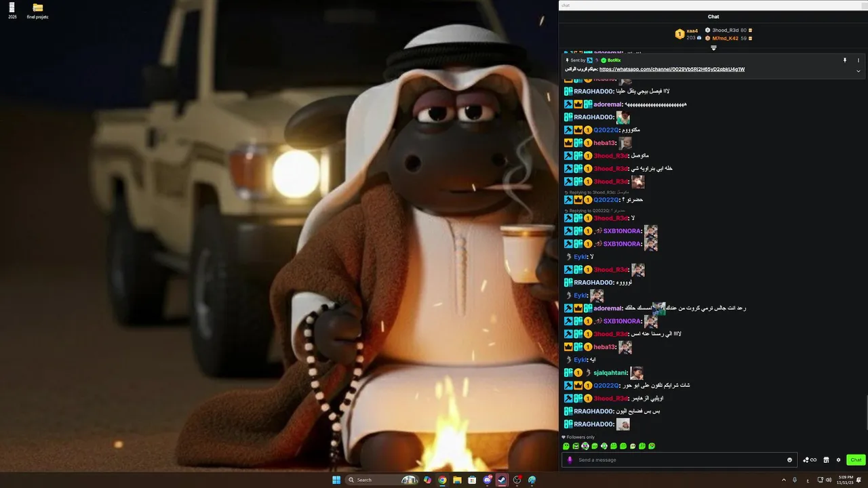Open three-dot menu on pinned message

point(858,60)
